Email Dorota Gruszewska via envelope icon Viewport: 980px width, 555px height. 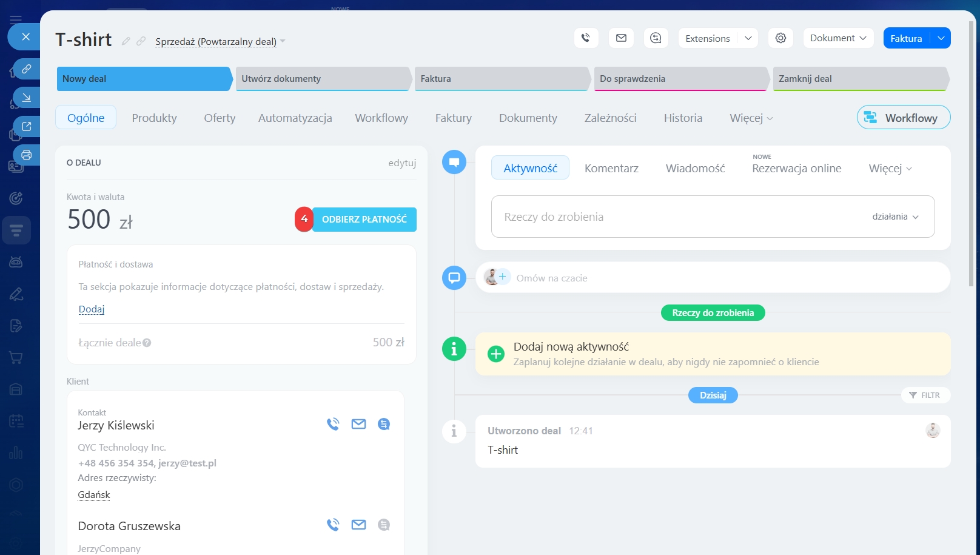[x=358, y=525]
